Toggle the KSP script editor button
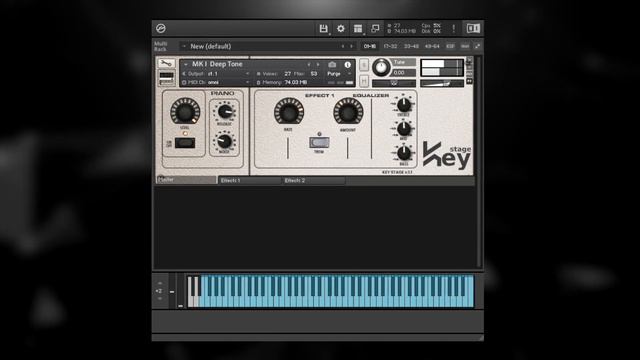The image size is (640, 360). coord(450,47)
